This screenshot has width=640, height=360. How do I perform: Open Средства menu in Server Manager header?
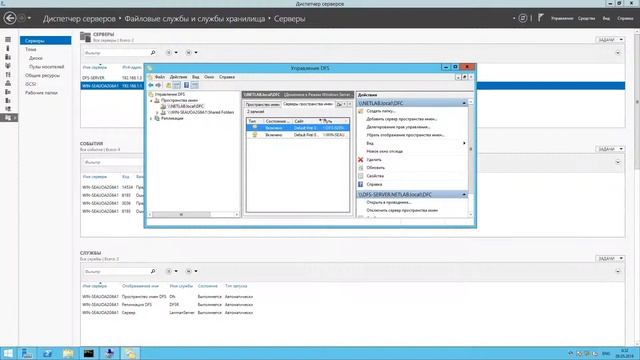(x=587, y=18)
